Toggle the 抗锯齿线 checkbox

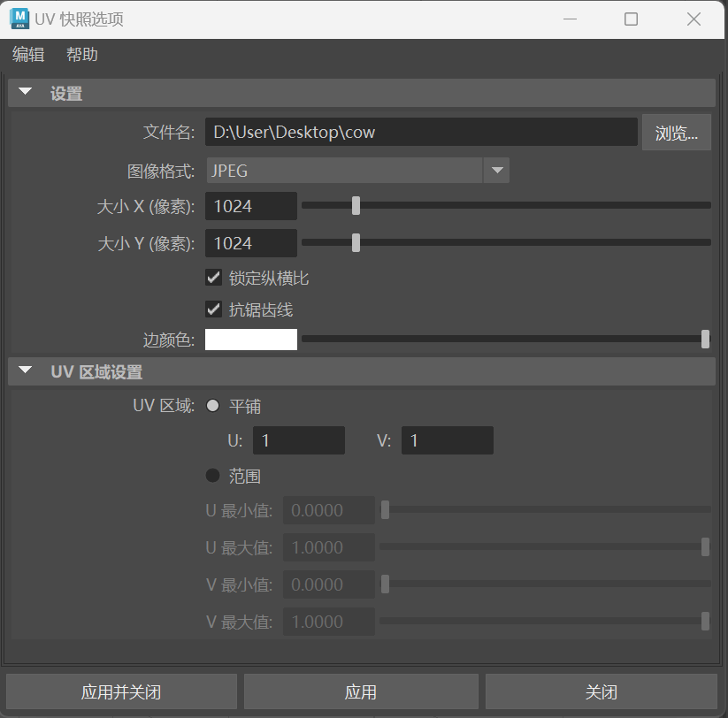(x=213, y=309)
